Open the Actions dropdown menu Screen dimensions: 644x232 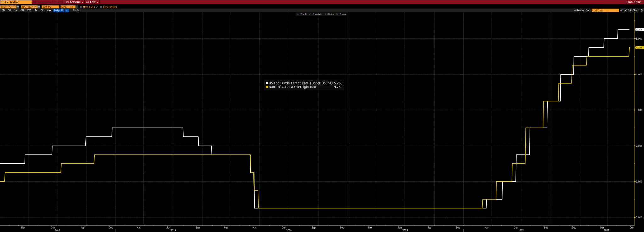[74, 2]
